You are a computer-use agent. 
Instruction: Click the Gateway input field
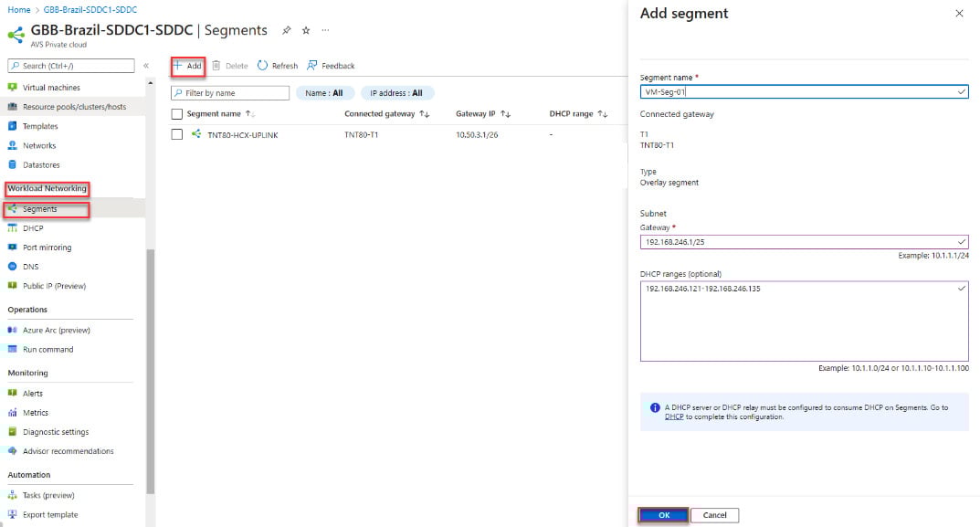pos(804,242)
